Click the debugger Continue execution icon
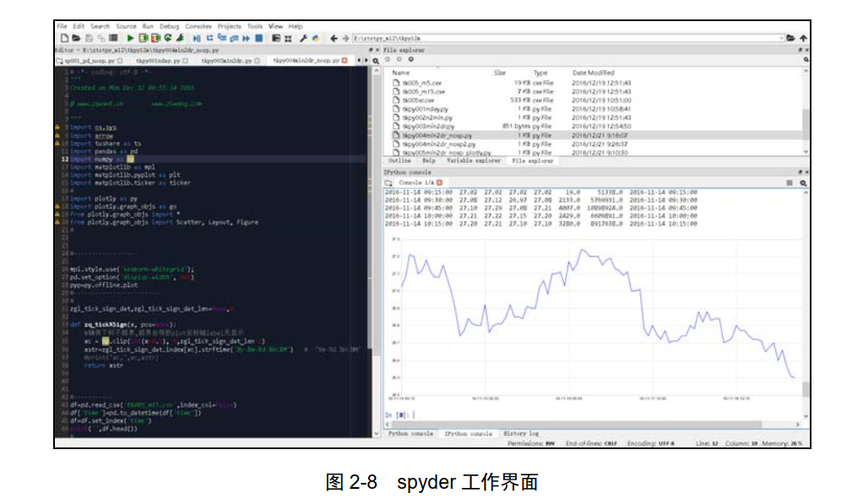Screen dimensions: 863x504 [x=246, y=38]
